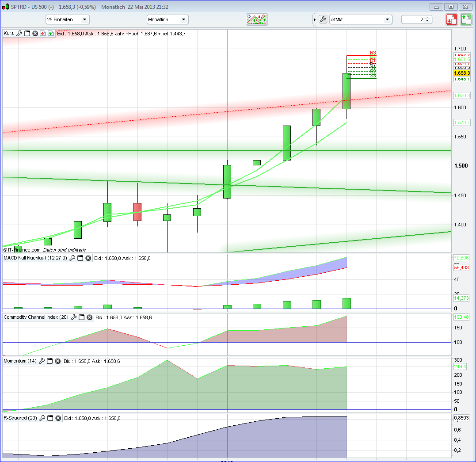The image size is (476, 462).
Task: Detach the Kurs panel window icon
Action: [27, 34]
